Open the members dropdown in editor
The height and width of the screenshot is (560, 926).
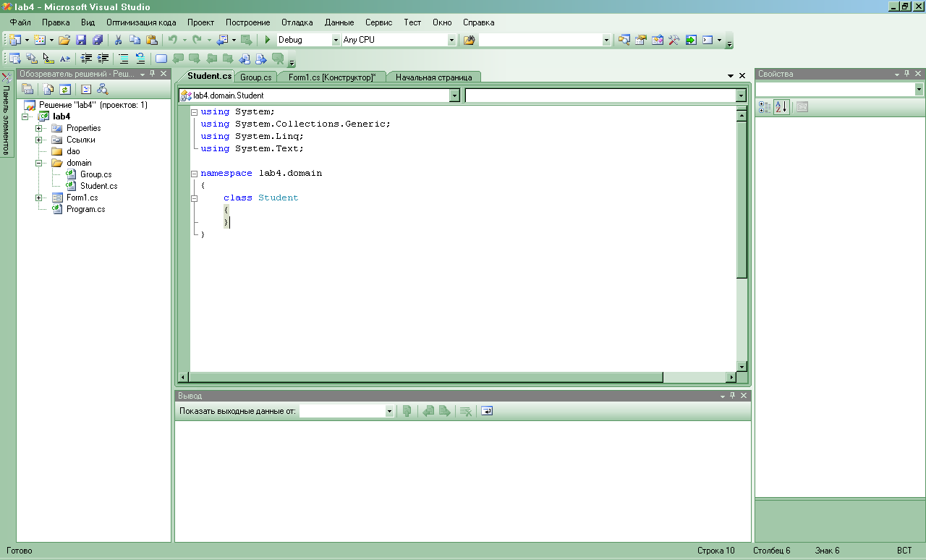click(x=741, y=96)
